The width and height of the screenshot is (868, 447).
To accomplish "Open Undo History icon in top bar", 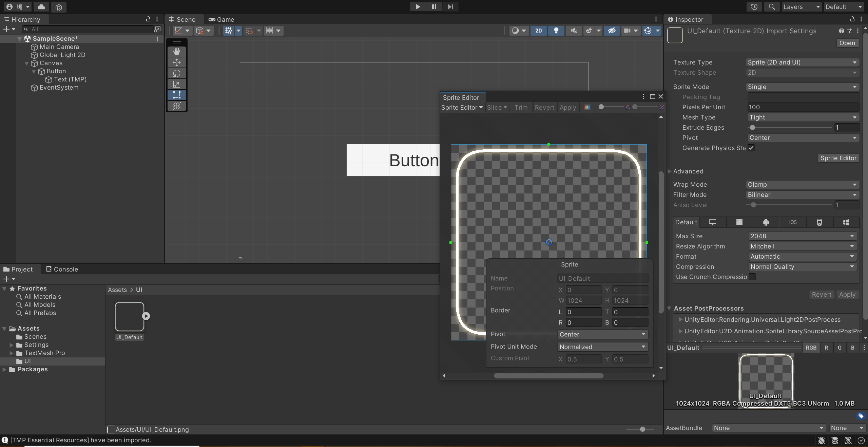I will pos(754,7).
